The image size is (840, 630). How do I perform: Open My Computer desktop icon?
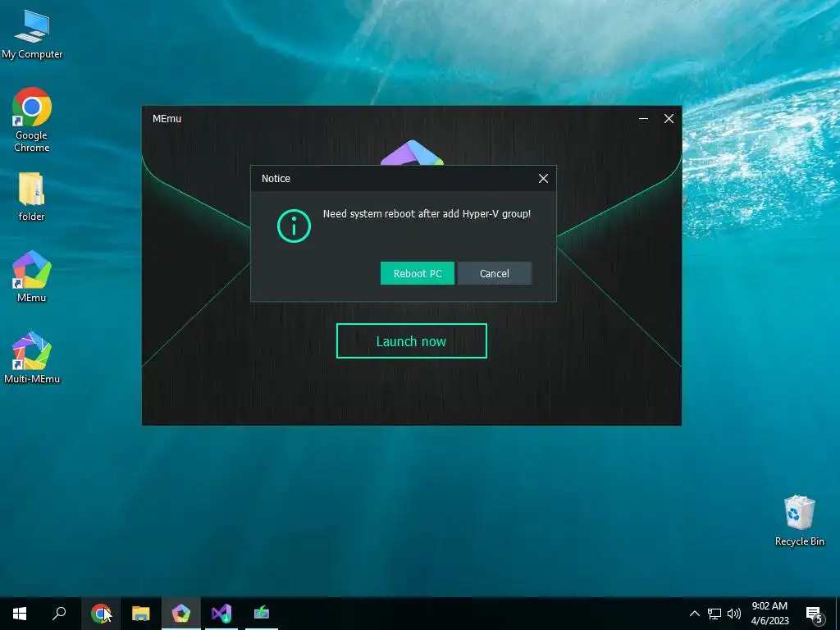[32, 34]
